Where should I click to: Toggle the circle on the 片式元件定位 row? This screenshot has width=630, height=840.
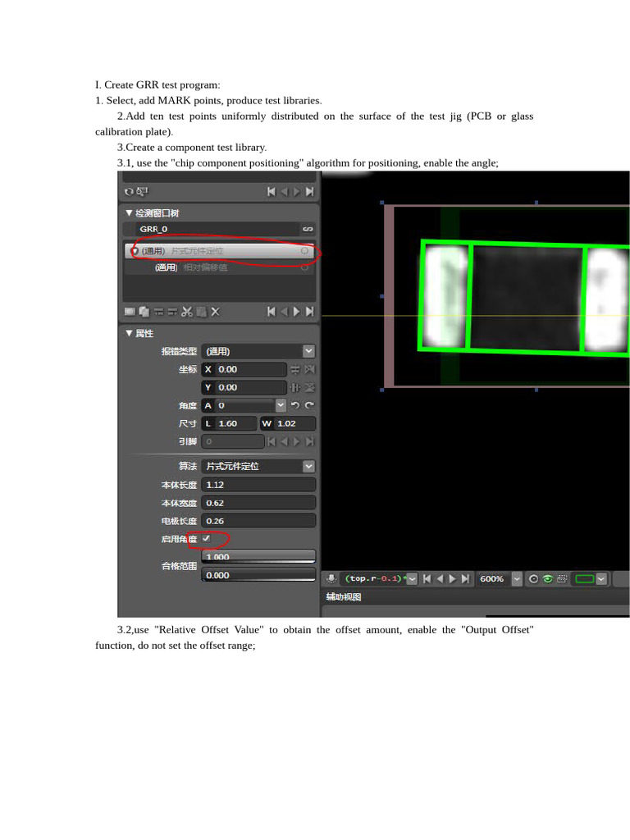click(x=304, y=251)
